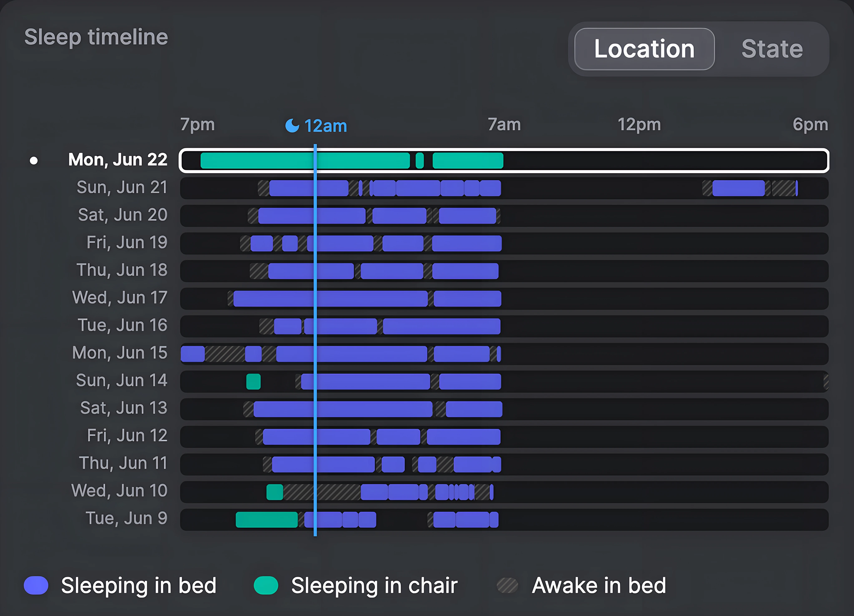Click the green chair bar on Tue, Jun 9
Image resolution: width=854 pixels, height=616 pixels.
pyautogui.click(x=267, y=520)
